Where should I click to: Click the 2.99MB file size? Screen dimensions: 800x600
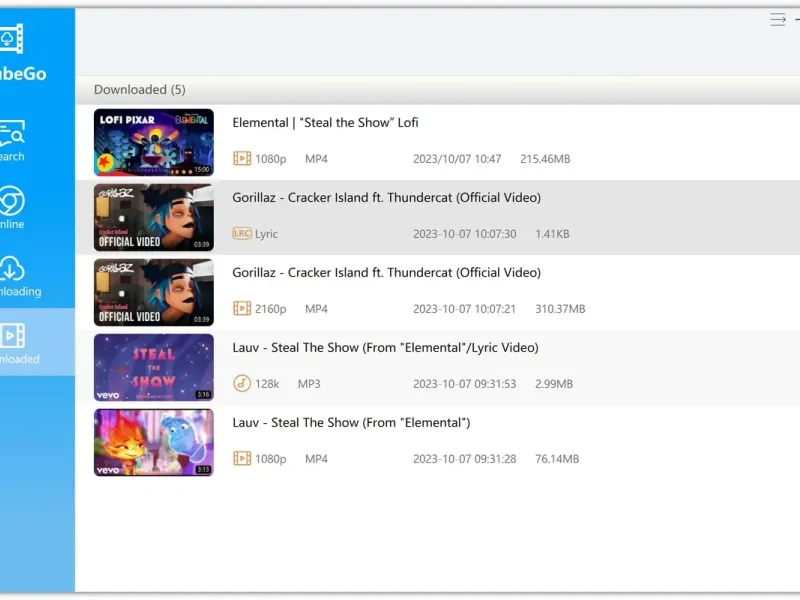click(x=554, y=384)
